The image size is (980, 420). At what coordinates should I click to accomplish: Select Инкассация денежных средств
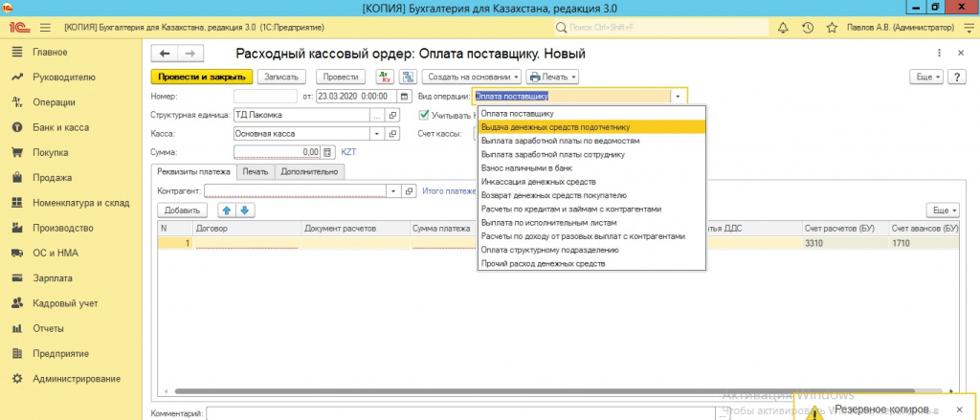[591, 182]
